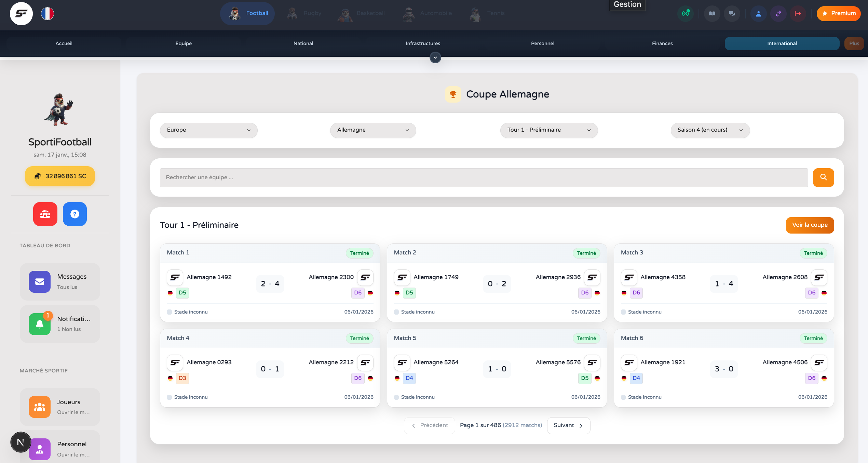
Task: Click the Voir la coupe button
Action: point(810,225)
